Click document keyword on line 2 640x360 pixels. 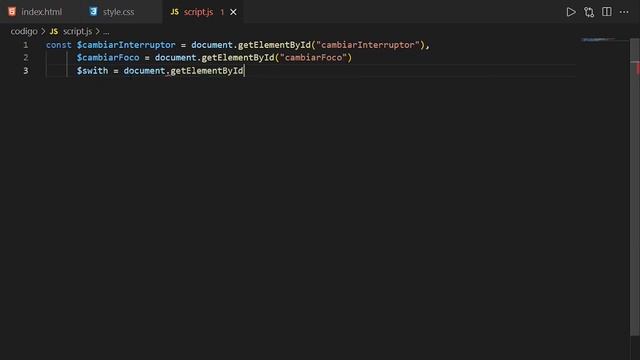pyautogui.click(x=176, y=58)
